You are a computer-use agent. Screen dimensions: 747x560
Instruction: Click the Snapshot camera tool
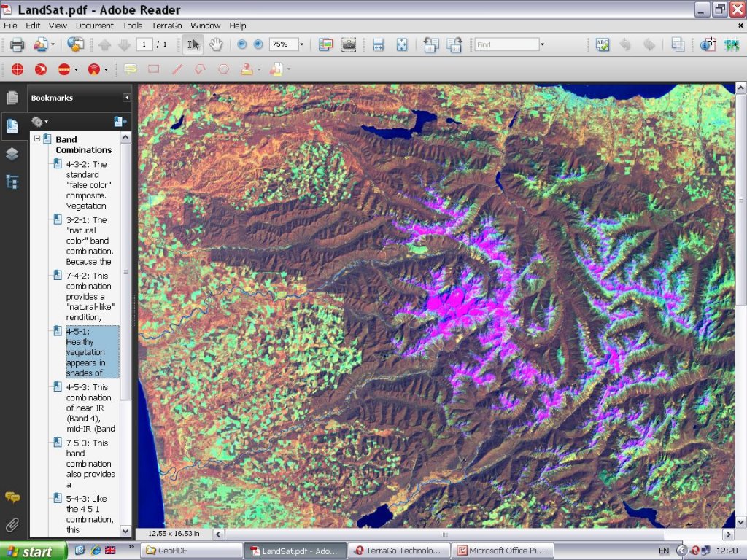(349, 44)
